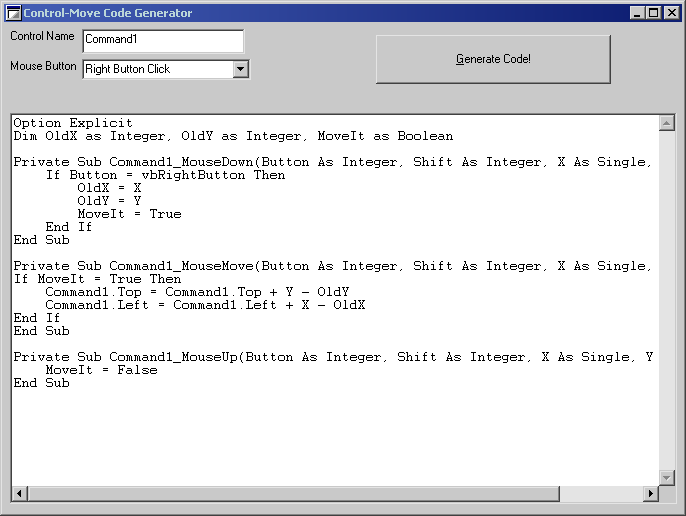Select the 'Right Button Click' combo box text
This screenshot has width=686, height=516.
(156, 69)
